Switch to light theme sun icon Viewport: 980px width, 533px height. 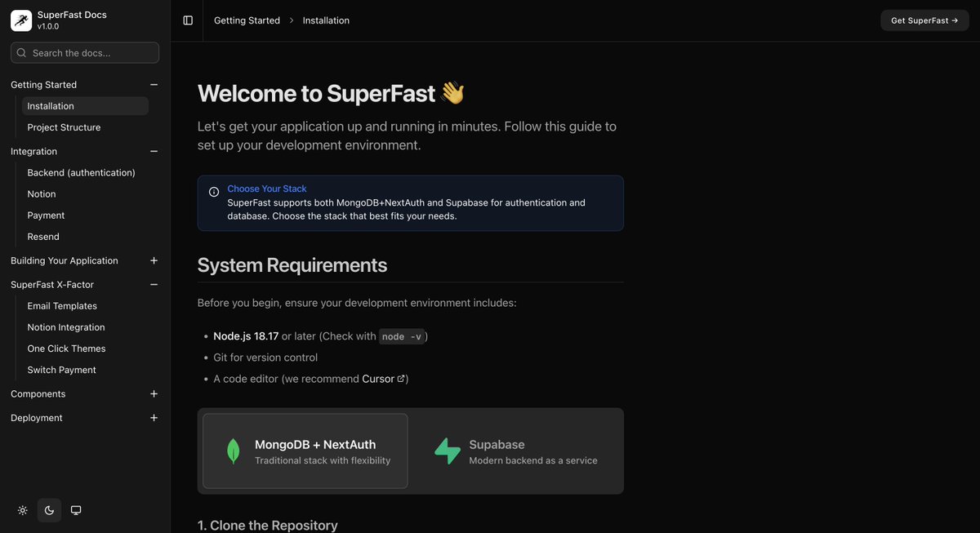[23, 510]
